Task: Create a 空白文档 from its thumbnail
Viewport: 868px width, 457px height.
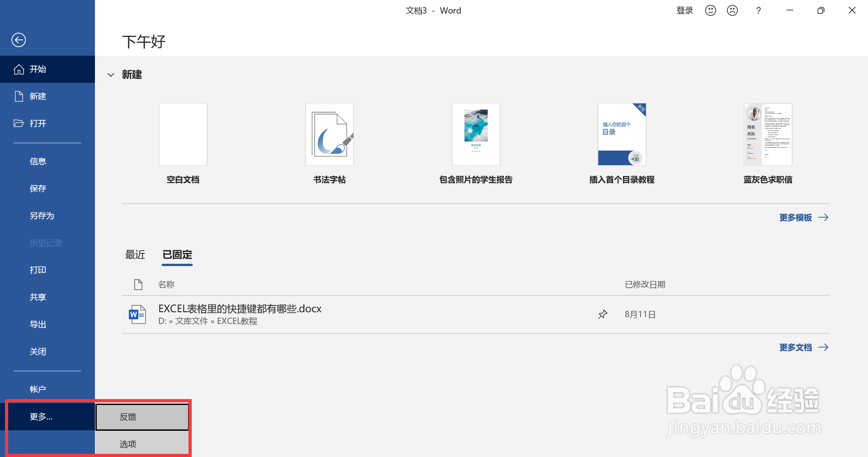Action: pos(183,134)
